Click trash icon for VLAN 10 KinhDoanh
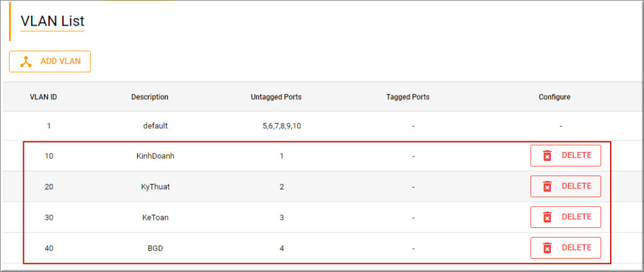644x272 pixels. [x=547, y=156]
